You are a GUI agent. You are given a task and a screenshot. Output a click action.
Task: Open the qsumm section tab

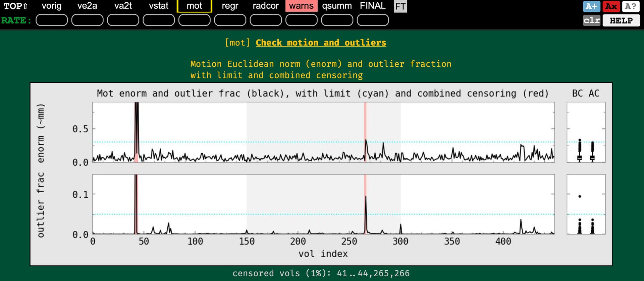pos(337,6)
